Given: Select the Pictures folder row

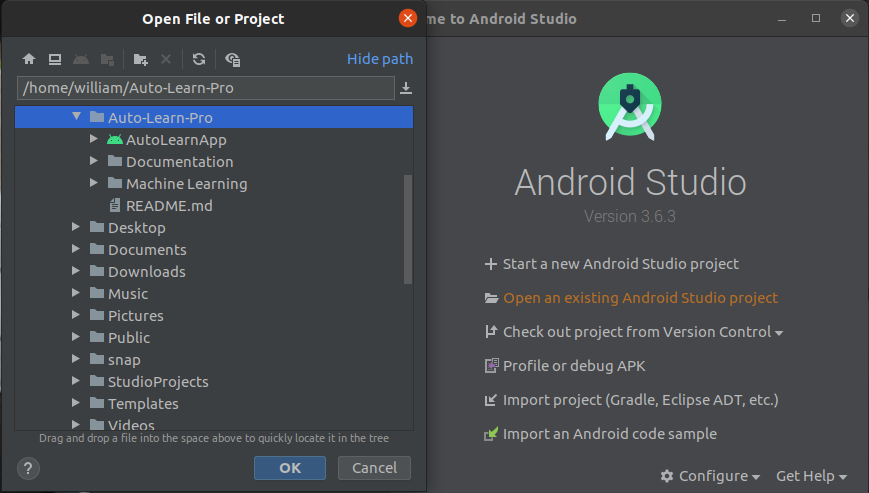Looking at the screenshot, I should coord(214,316).
